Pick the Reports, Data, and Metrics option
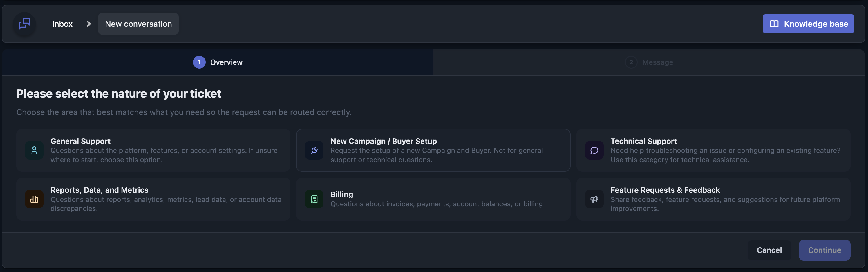868x272 pixels. (x=153, y=199)
